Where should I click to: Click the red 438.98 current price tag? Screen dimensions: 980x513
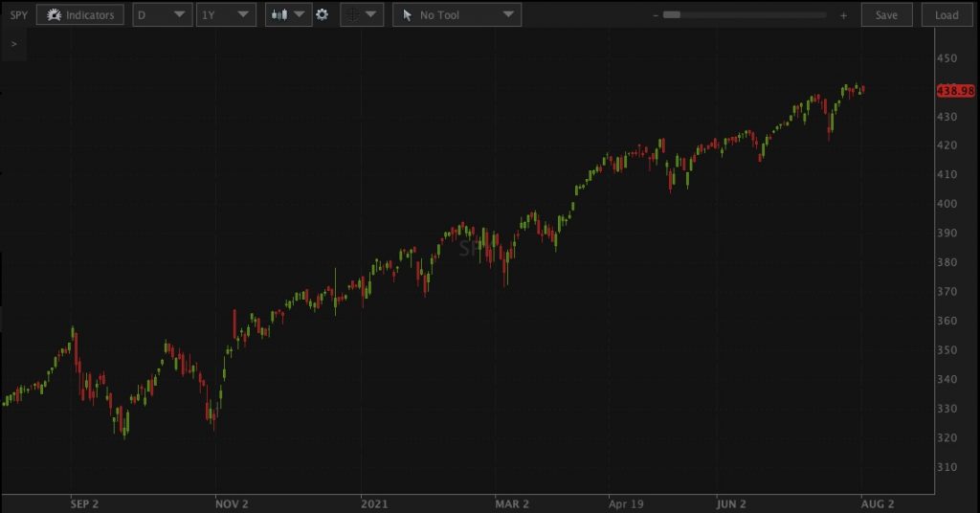click(x=956, y=90)
